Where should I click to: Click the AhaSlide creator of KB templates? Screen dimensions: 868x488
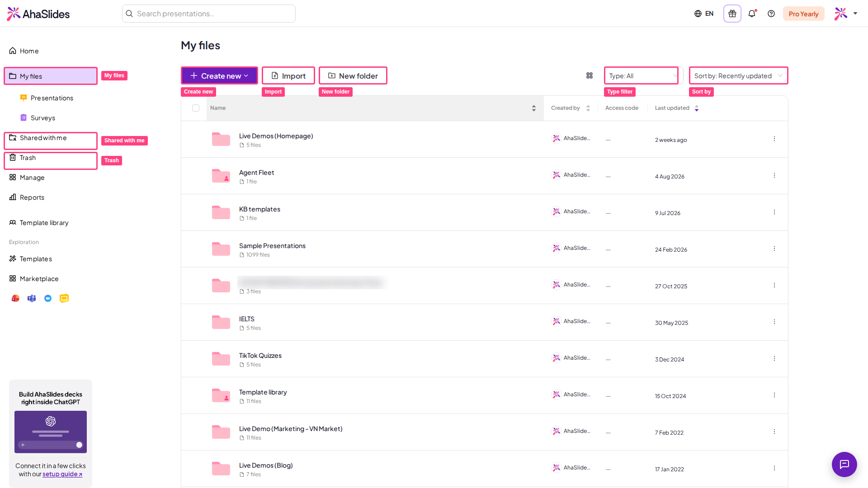pyautogui.click(x=571, y=211)
